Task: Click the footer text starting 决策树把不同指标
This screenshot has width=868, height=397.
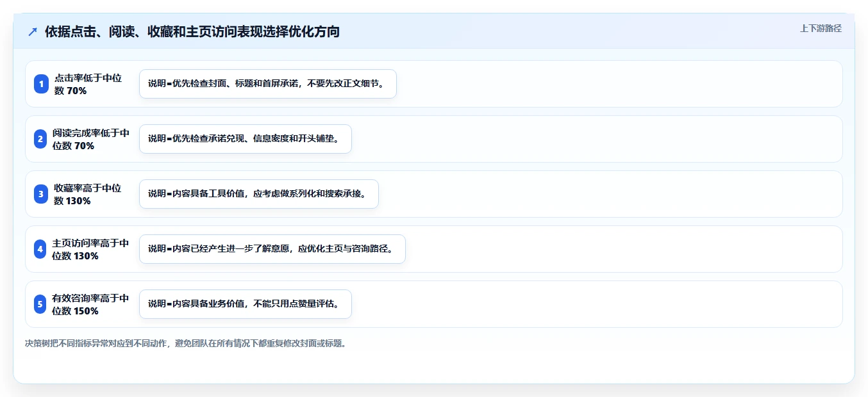Action: tap(186, 343)
